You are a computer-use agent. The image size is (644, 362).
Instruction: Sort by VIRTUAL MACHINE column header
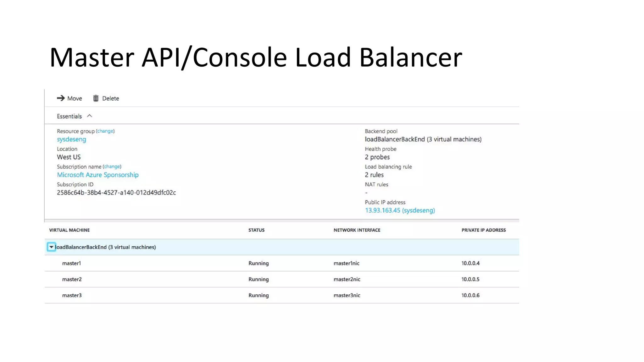[x=69, y=230]
